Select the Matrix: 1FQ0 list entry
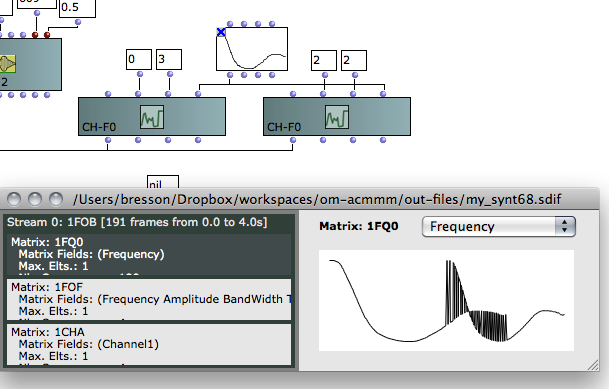This screenshot has width=609, height=389. pos(149,254)
